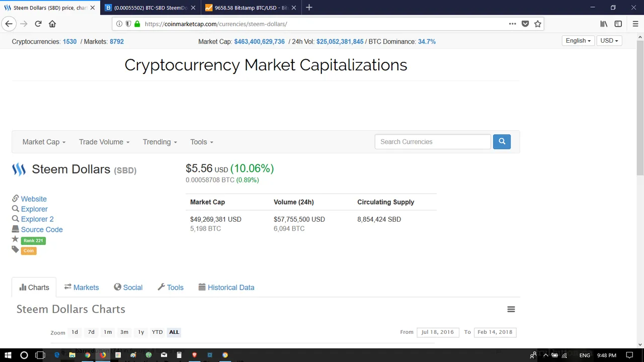Launch Microsoft Edge from the taskbar

point(57,355)
